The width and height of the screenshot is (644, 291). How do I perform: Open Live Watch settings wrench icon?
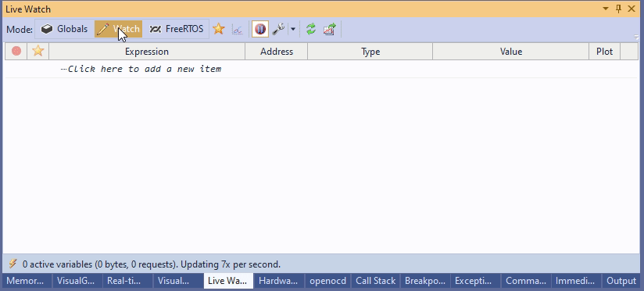point(278,29)
